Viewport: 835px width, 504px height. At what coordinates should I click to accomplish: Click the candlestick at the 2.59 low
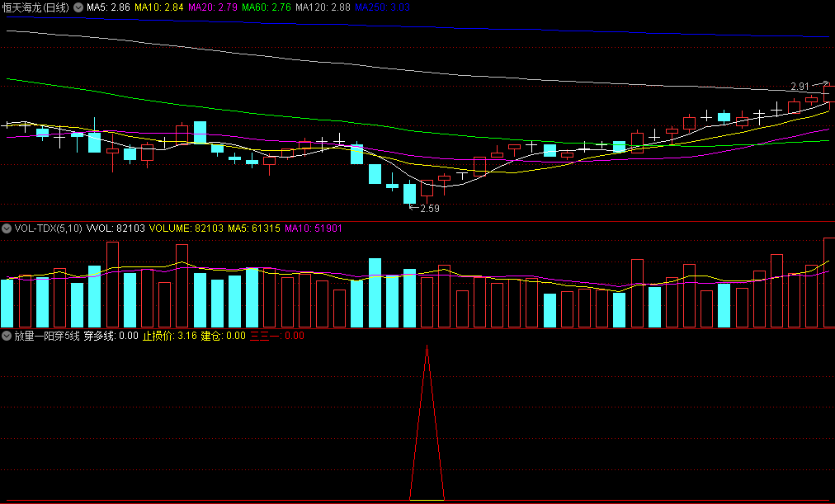(x=409, y=193)
